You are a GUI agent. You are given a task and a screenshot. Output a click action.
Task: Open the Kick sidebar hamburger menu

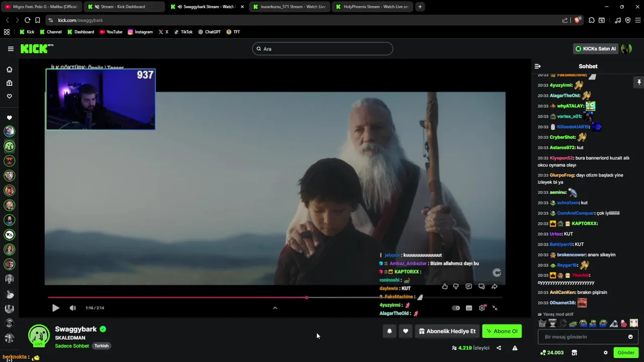click(x=11, y=49)
